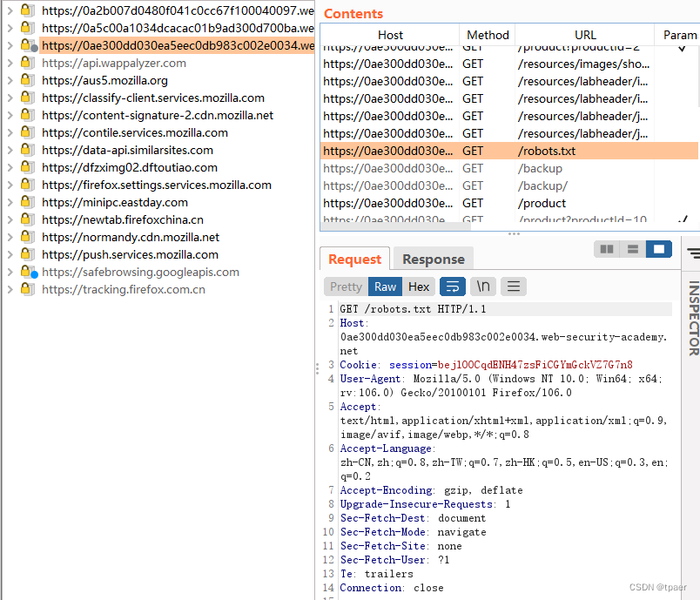Open message editor hamburger menu icon
Image resolution: width=700 pixels, height=600 pixels.
514,287
